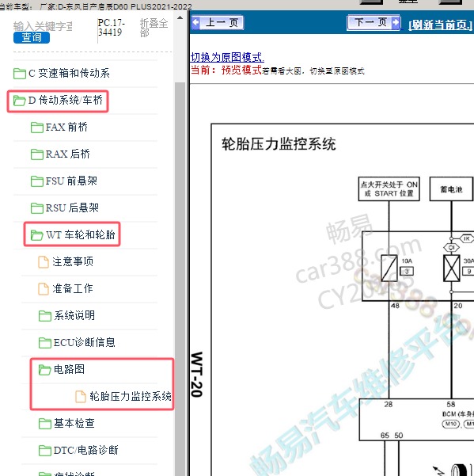Click the WT-20 page label
474x476 pixels.
(x=196, y=375)
